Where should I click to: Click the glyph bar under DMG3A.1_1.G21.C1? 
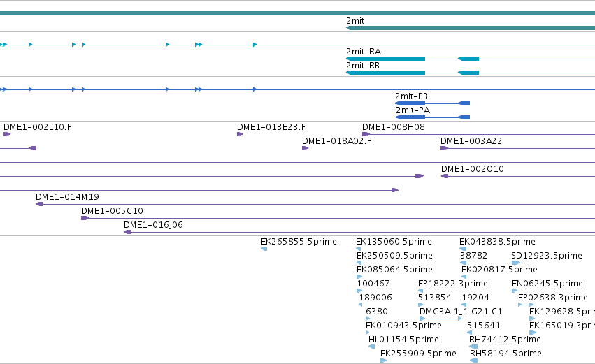(440, 319)
